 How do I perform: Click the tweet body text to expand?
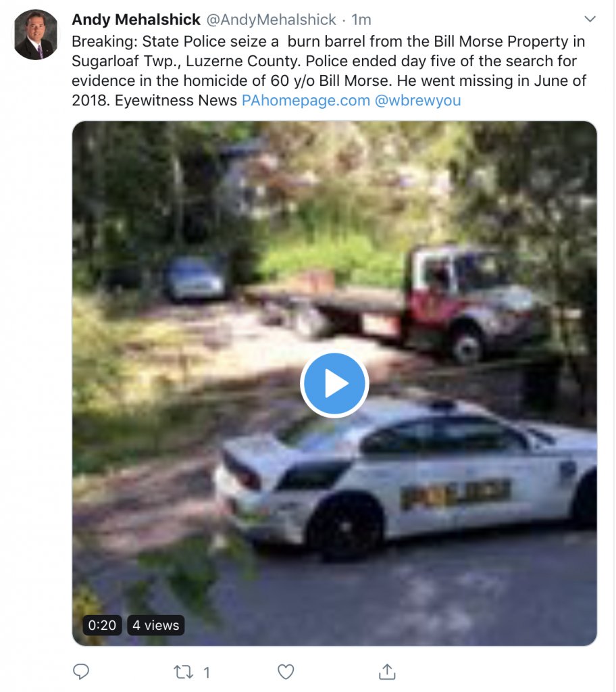coord(329,70)
